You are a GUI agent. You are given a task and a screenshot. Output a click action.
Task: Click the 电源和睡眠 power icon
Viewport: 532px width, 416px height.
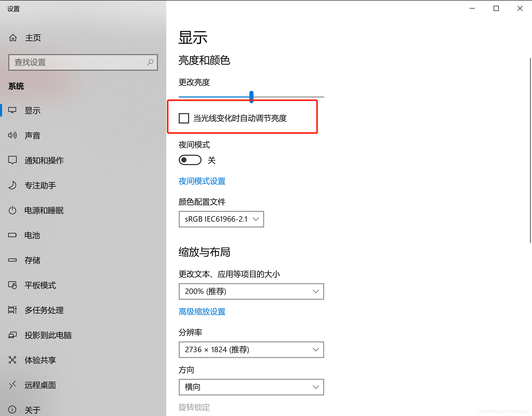(x=12, y=210)
